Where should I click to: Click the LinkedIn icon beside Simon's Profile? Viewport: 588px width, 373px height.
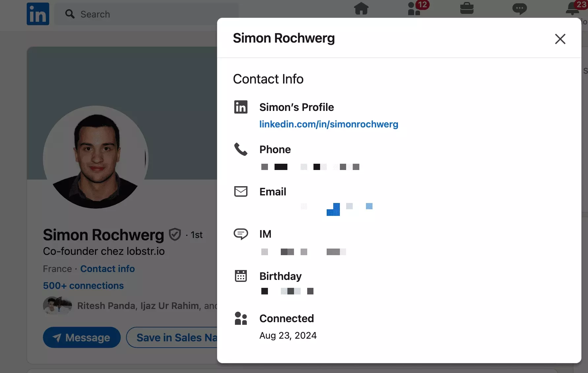pyautogui.click(x=241, y=107)
